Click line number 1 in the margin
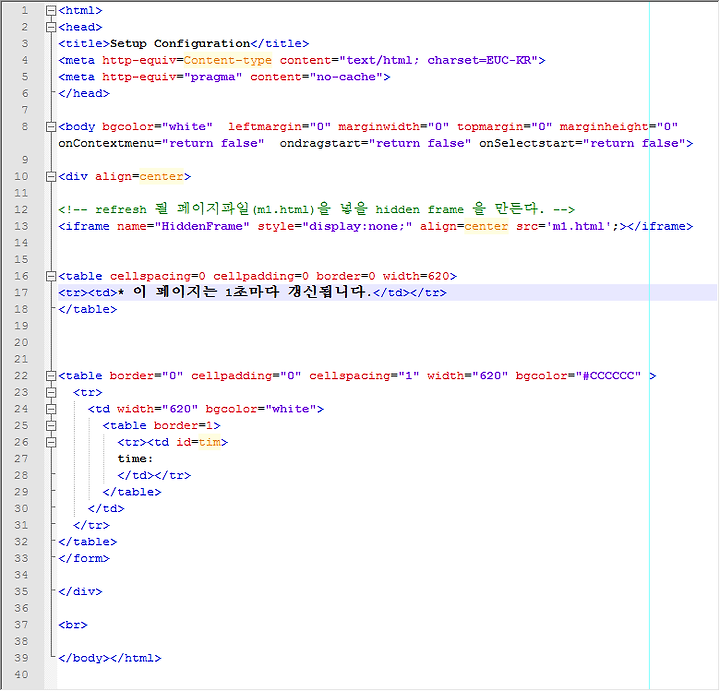 [x=25, y=11]
